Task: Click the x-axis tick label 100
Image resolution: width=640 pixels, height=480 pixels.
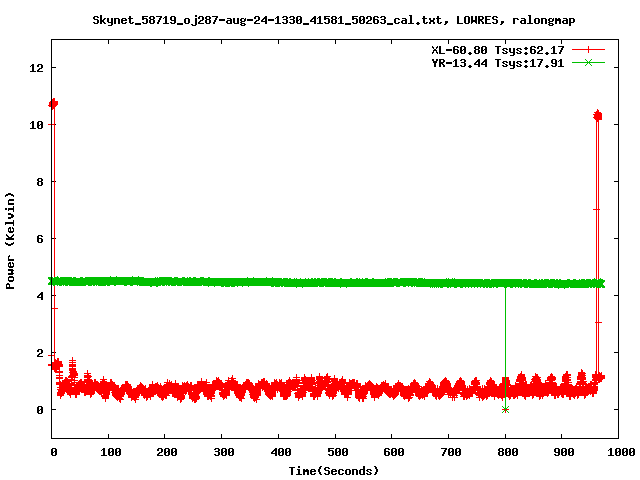Action: point(110,452)
